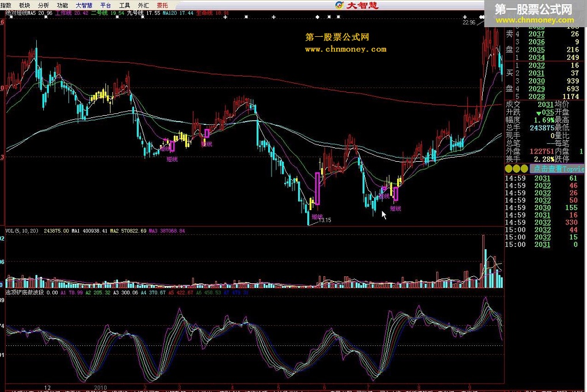587x392 pixels.
Task: Open the 工具 menu
Action: 125,5
